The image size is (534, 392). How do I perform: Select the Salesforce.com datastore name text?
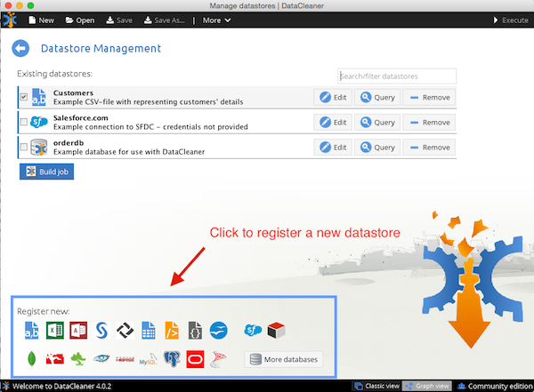click(x=81, y=117)
